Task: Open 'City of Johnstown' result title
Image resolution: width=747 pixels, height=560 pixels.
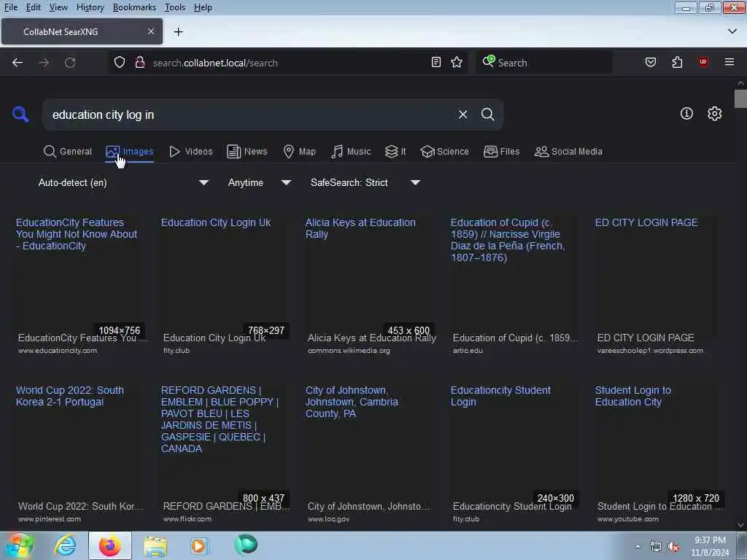Action: (352, 402)
